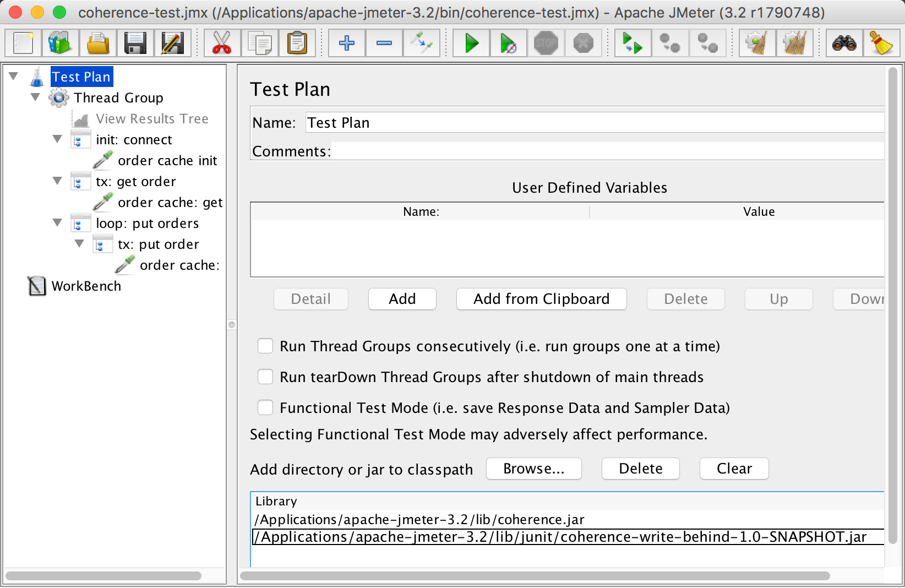This screenshot has height=588, width=905.
Task: Click the Open file folder icon
Action: coord(98,43)
